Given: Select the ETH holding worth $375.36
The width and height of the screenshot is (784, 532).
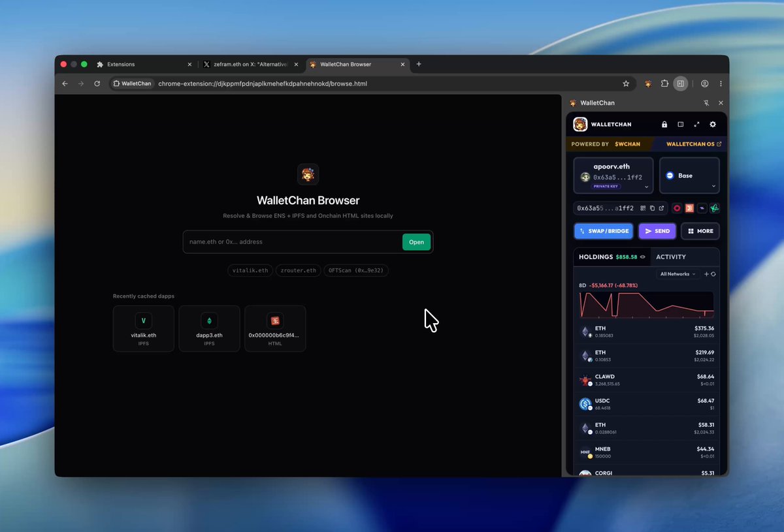Looking at the screenshot, I should (x=646, y=332).
